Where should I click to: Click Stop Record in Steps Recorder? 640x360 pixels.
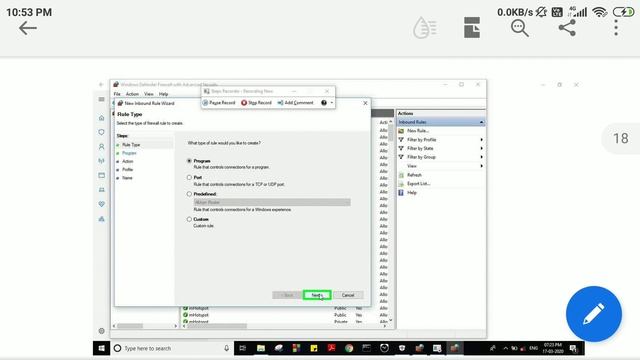tap(256, 103)
